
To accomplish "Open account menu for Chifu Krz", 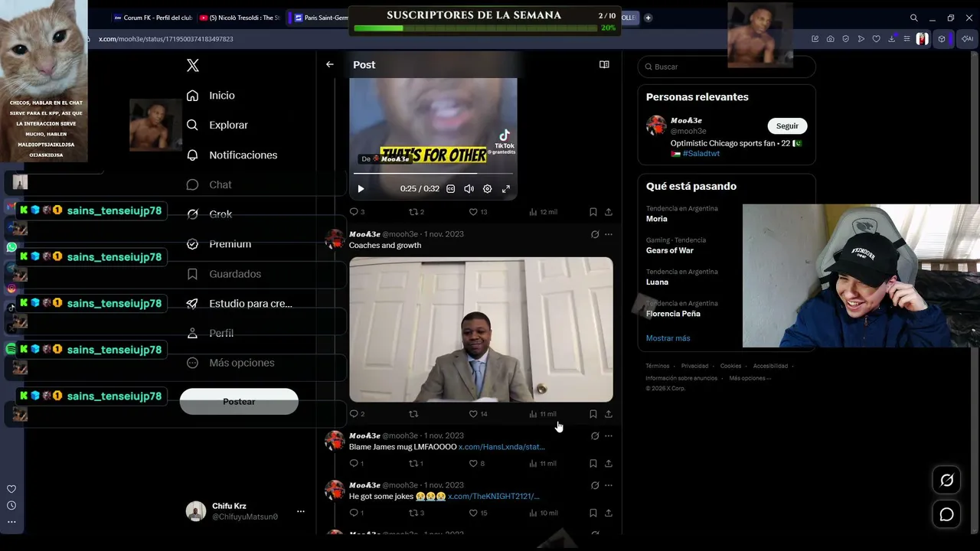I will point(301,511).
